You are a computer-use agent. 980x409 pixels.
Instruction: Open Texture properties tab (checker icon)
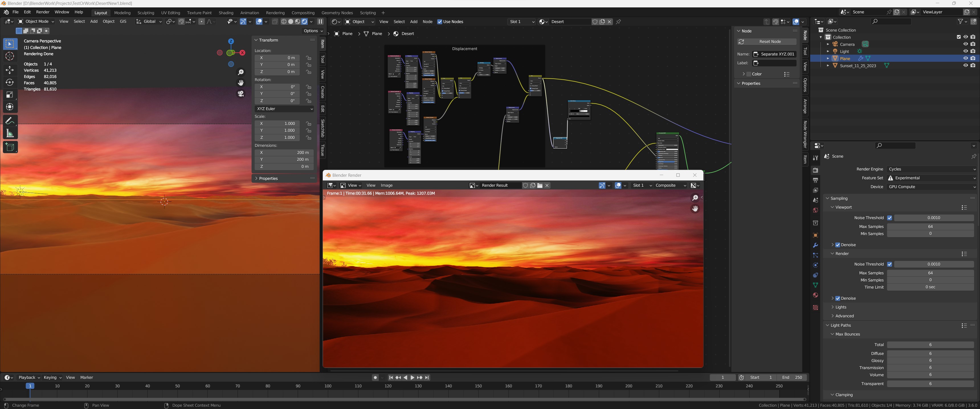(815, 307)
